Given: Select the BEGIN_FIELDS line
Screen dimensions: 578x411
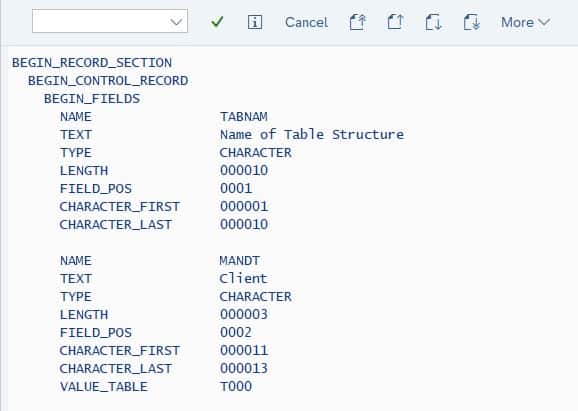Looking at the screenshot, I should [x=92, y=99].
